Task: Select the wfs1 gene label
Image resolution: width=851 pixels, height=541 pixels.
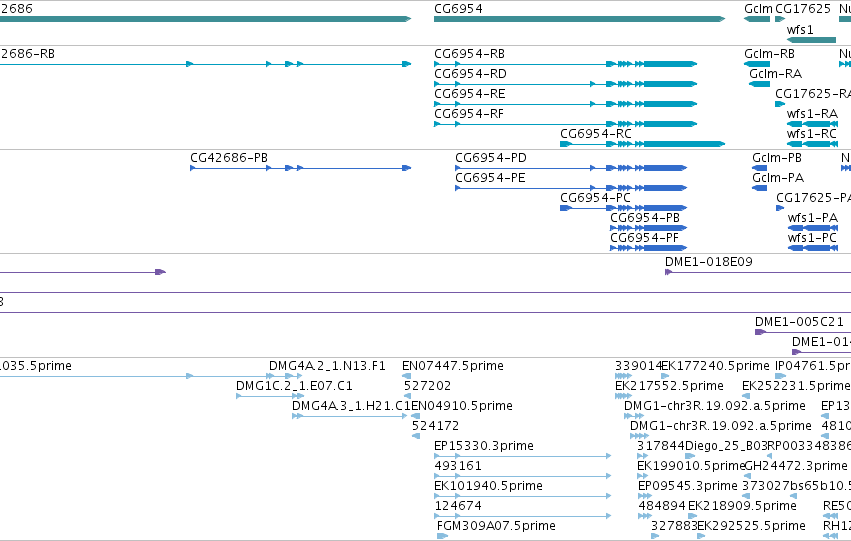Action: [800, 30]
